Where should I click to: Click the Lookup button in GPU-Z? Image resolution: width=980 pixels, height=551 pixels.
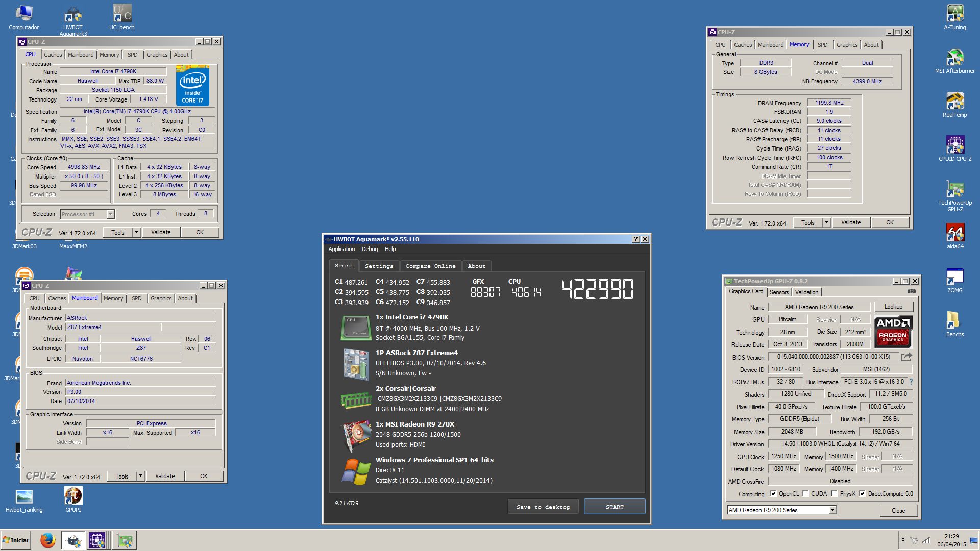[893, 307]
